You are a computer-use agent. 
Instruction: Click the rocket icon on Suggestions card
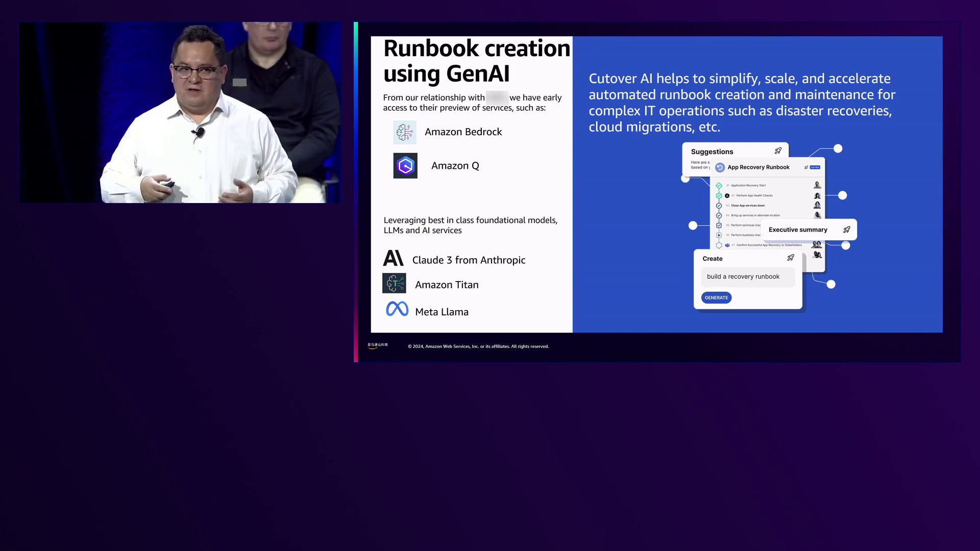(x=778, y=151)
